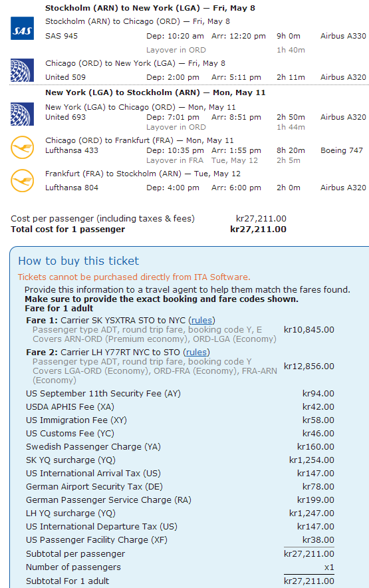Click United logo beside flight 693
This screenshot has width=369, height=588.
[x=22, y=114]
